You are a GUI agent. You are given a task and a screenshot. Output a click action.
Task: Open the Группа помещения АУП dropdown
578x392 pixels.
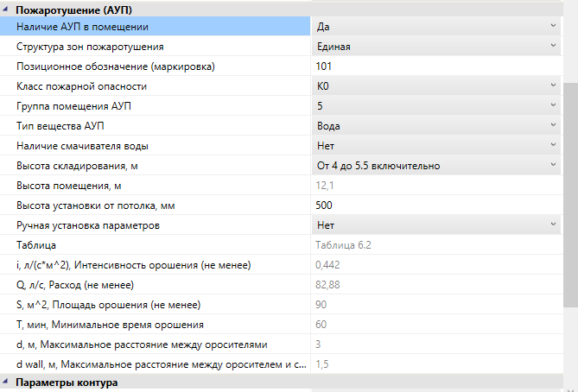point(436,106)
